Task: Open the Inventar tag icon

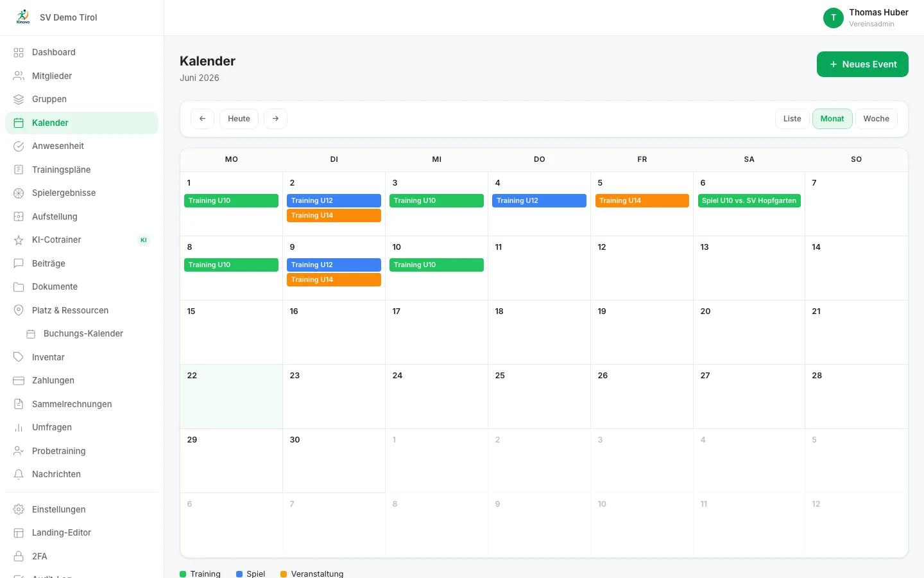Action: [19, 357]
